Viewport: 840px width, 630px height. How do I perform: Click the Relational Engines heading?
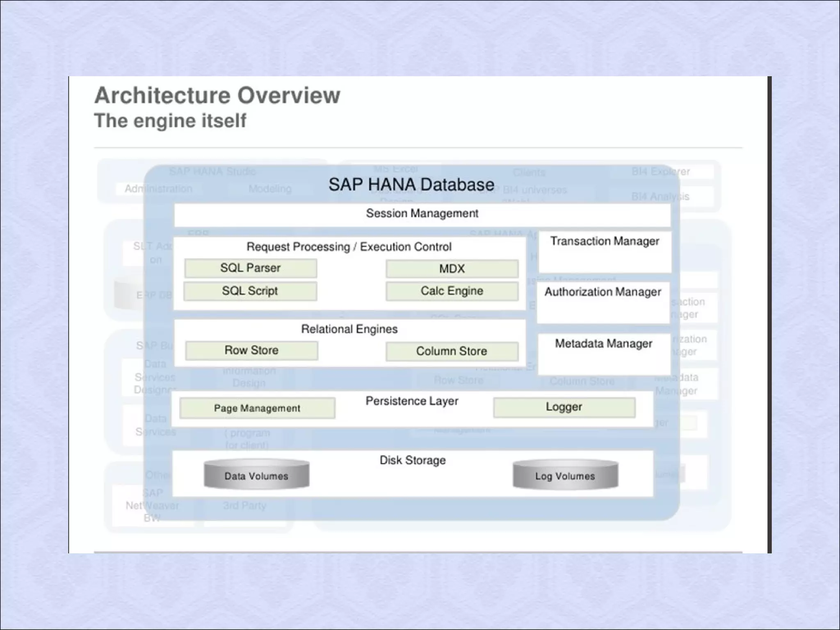[x=349, y=329]
